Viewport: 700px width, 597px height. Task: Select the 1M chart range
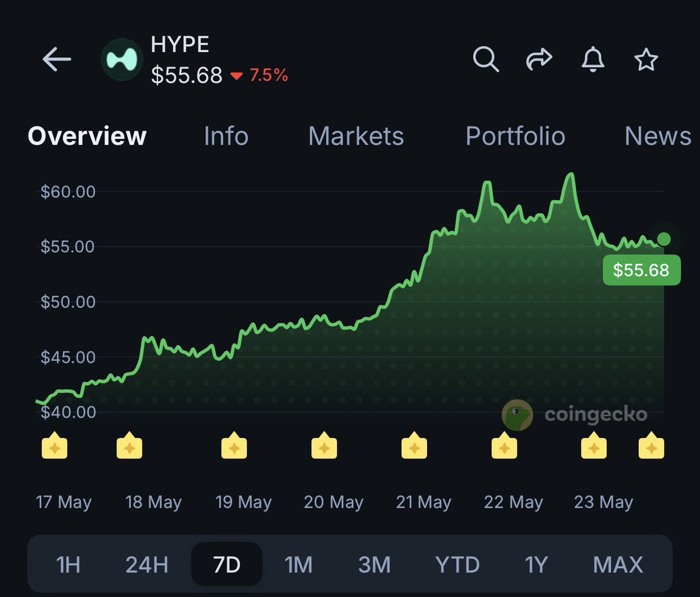[299, 565]
